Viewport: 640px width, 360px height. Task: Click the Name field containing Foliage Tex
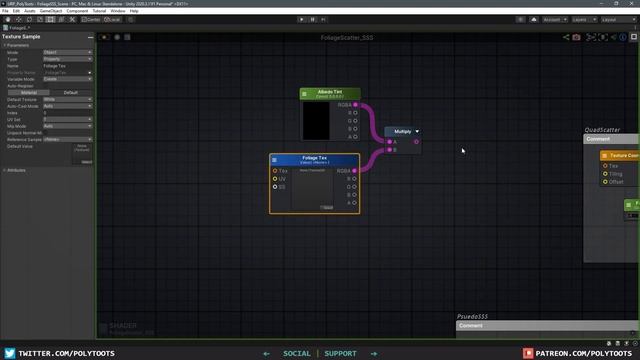(67, 66)
